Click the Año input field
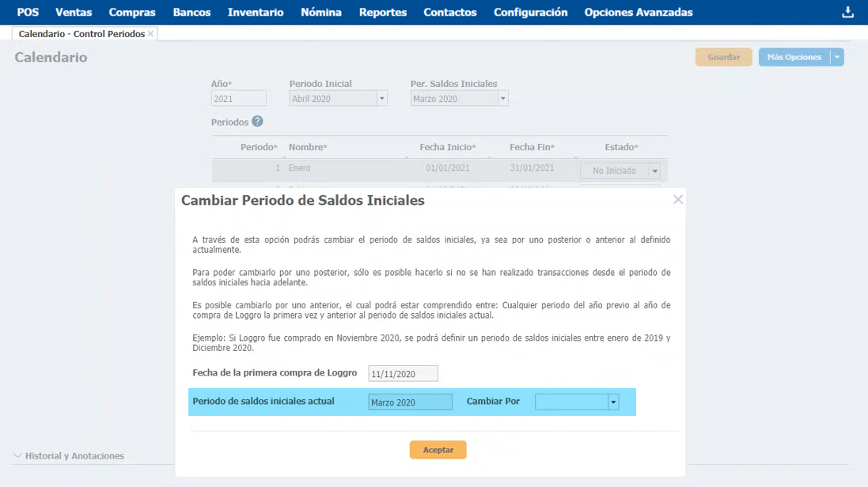Screen dimensions: 868x487 pyautogui.click(x=239, y=99)
